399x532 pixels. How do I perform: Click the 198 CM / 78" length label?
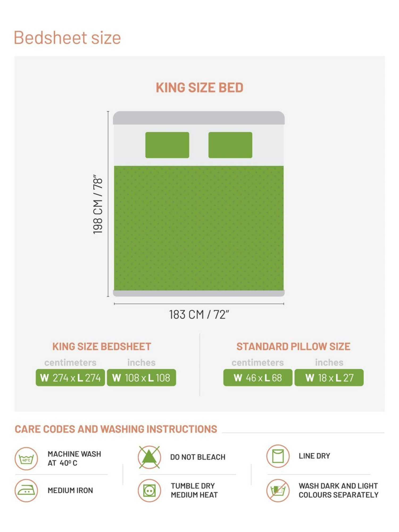[98, 204]
